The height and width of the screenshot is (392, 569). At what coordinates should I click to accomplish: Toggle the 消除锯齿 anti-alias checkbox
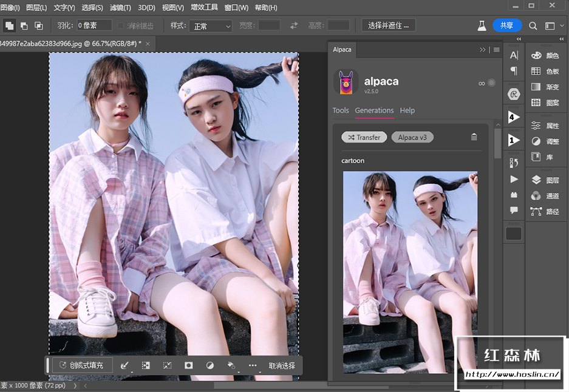[121, 26]
